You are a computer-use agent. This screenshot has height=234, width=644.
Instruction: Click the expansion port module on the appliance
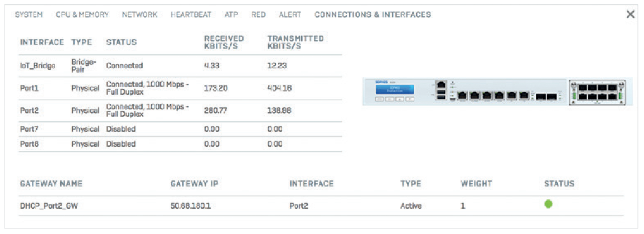pos(597,93)
